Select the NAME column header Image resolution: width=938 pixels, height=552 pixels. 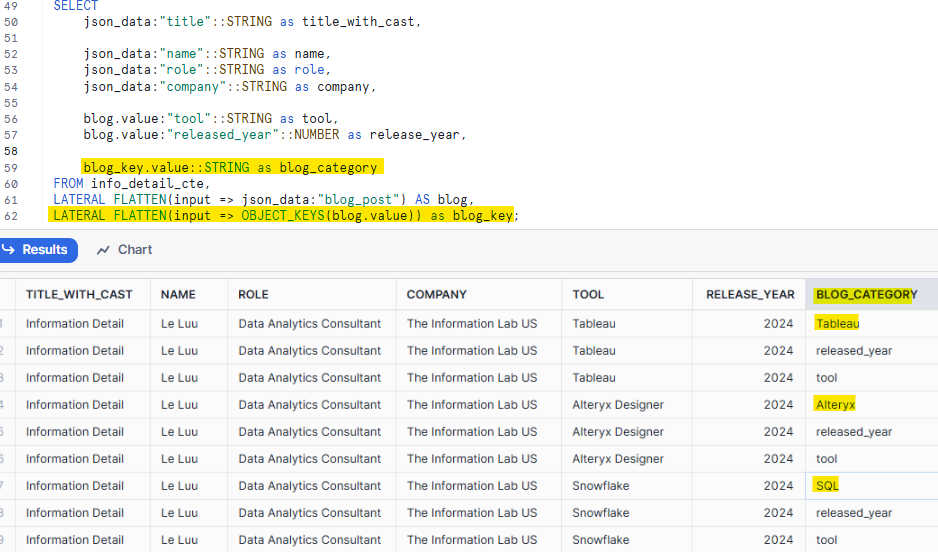click(178, 294)
